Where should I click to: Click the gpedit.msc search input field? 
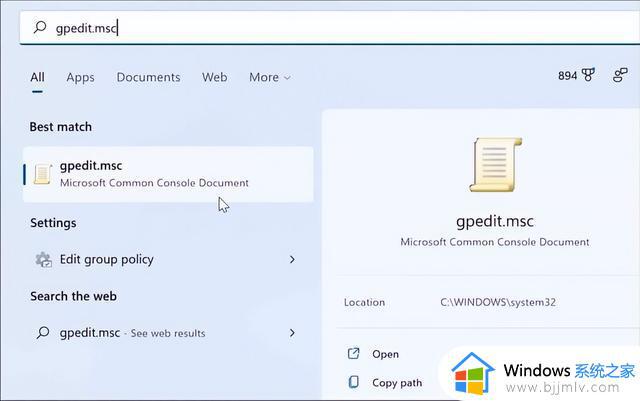329,28
